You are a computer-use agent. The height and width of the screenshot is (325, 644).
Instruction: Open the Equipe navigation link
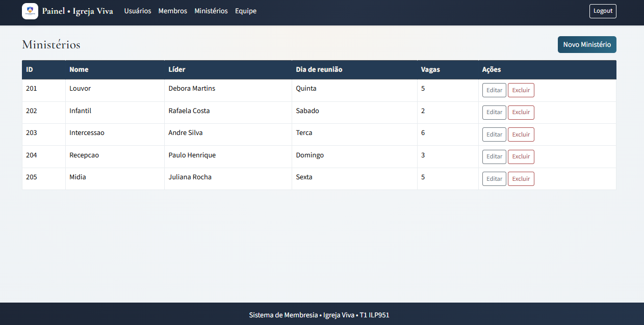click(246, 11)
